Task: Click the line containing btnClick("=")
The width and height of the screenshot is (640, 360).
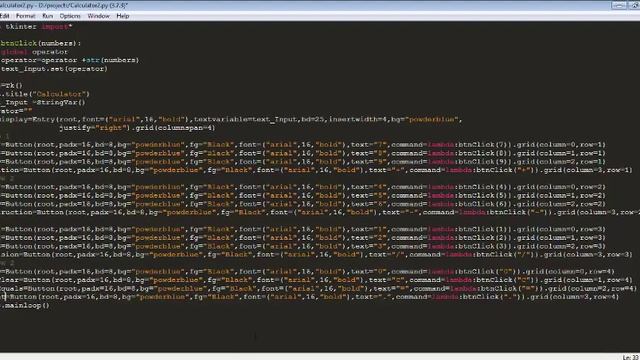Action: click(319, 289)
